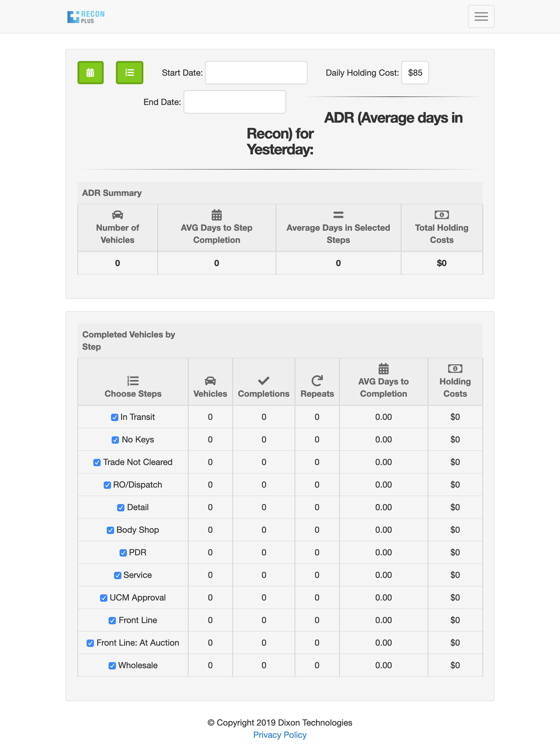Disable the UCM Approval step
Image resolution: width=560 pixels, height=750 pixels.
click(x=104, y=598)
